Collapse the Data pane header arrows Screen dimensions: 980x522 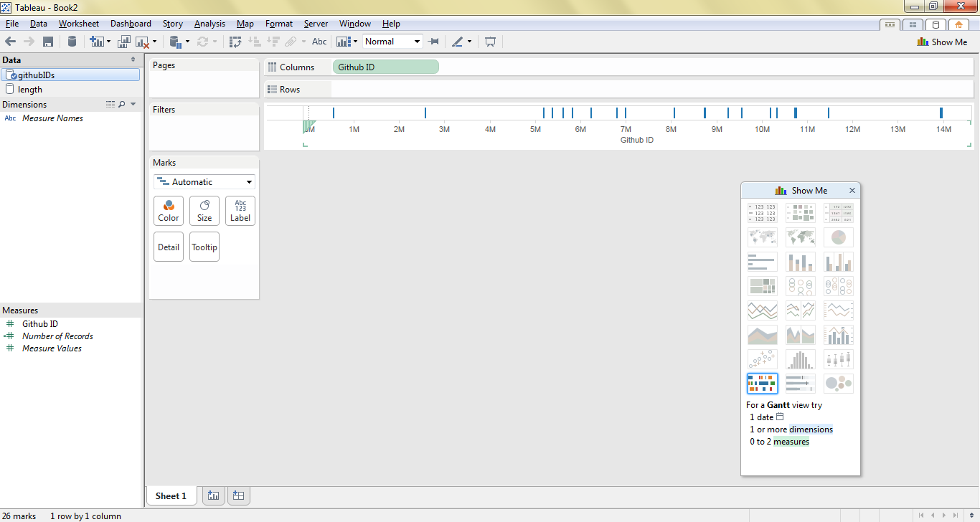tap(133, 60)
